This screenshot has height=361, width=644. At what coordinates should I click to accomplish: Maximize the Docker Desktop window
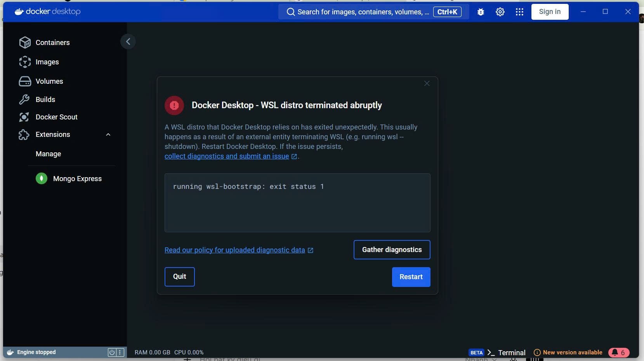(x=605, y=12)
